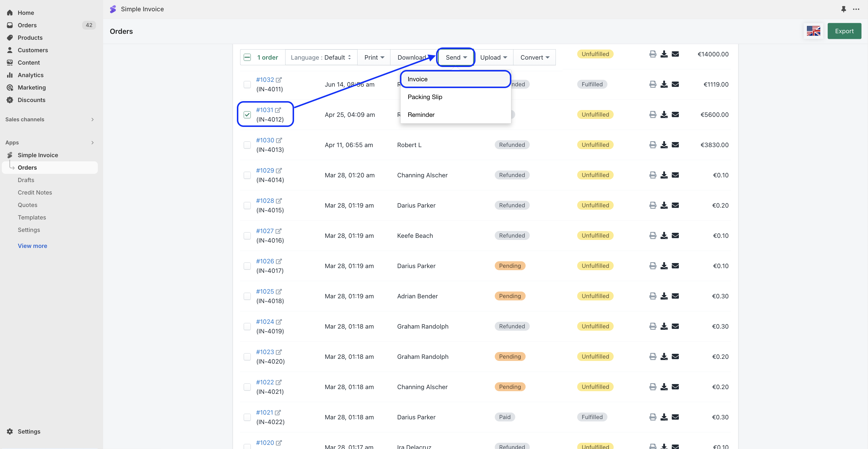Click the green Export button
The image size is (868, 449).
coord(844,31)
